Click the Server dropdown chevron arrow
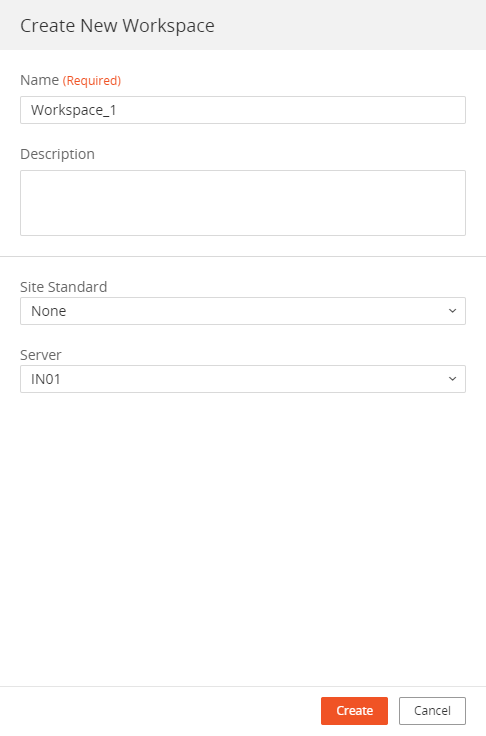Screen dimensions: 486x736 coord(452,379)
